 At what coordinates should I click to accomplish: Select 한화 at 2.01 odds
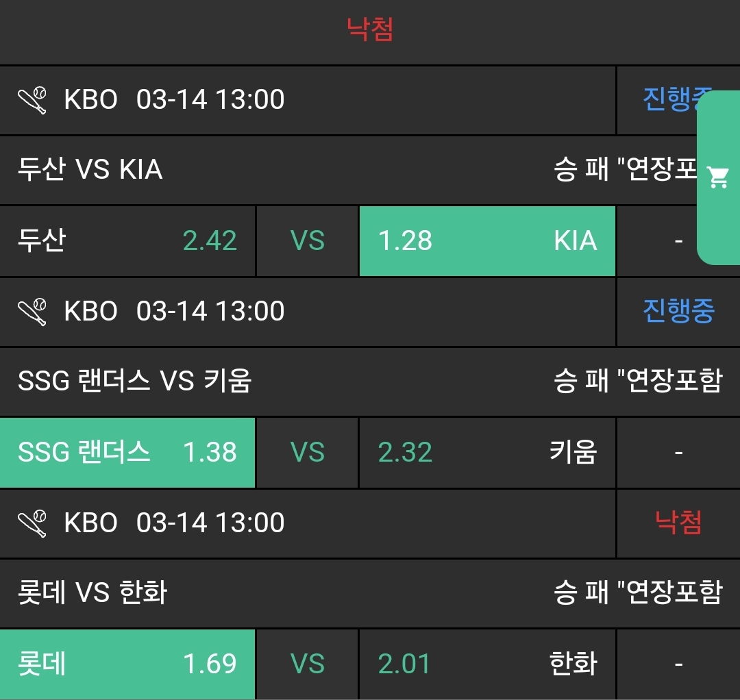tap(487, 664)
